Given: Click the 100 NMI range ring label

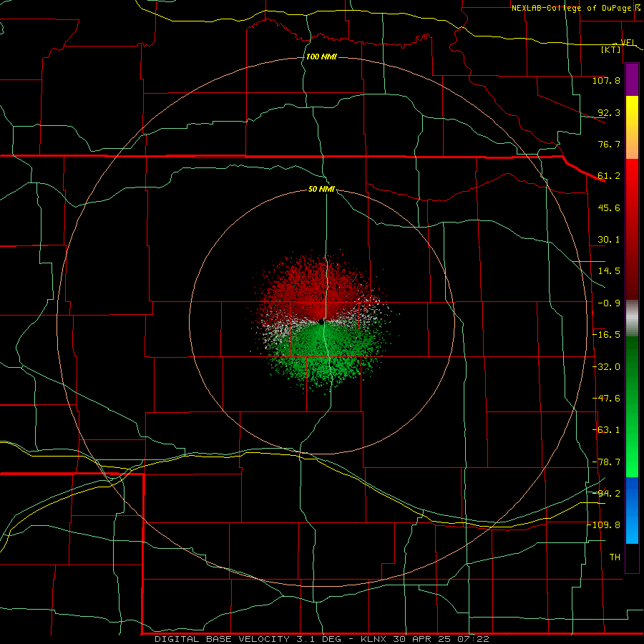Looking at the screenshot, I should click(321, 57).
